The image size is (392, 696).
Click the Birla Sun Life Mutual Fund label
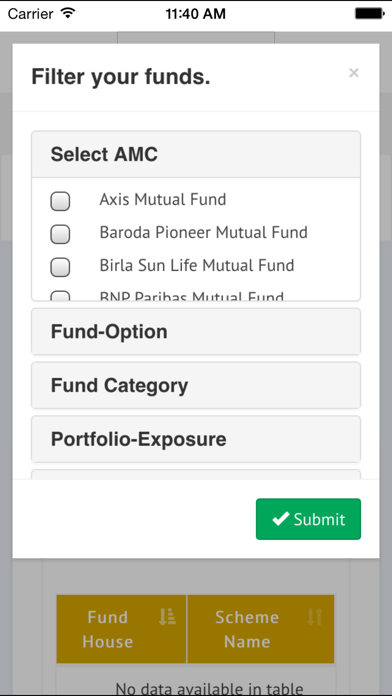coord(197,265)
